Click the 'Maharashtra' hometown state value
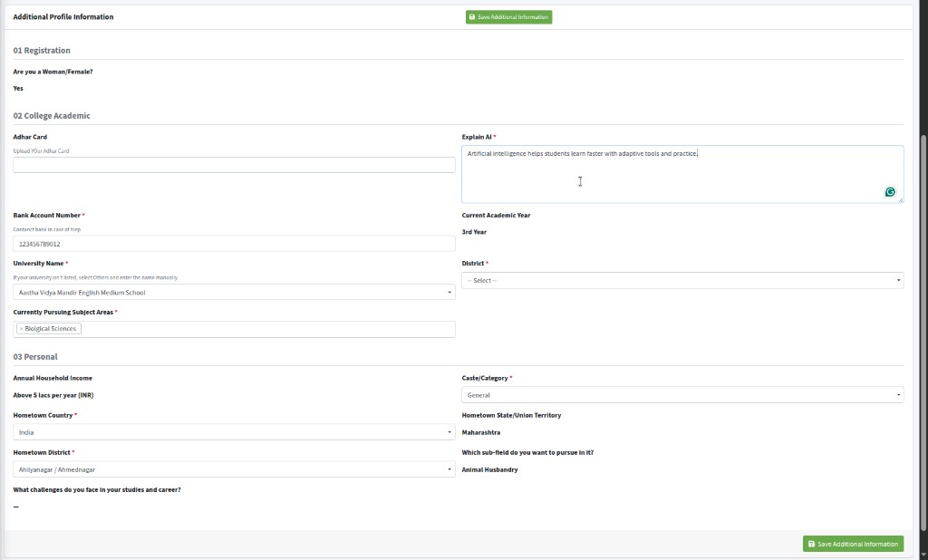This screenshot has height=560, width=928. point(480,432)
